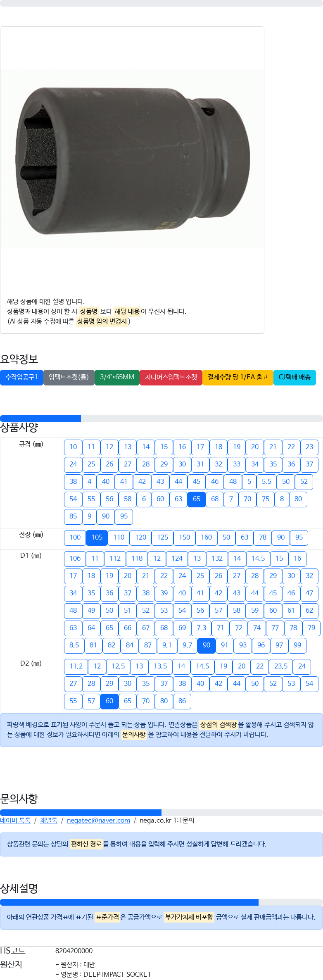Pick 150 in the 전장 row
The height and width of the screenshot is (980, 323).
(x=185, y=538)
